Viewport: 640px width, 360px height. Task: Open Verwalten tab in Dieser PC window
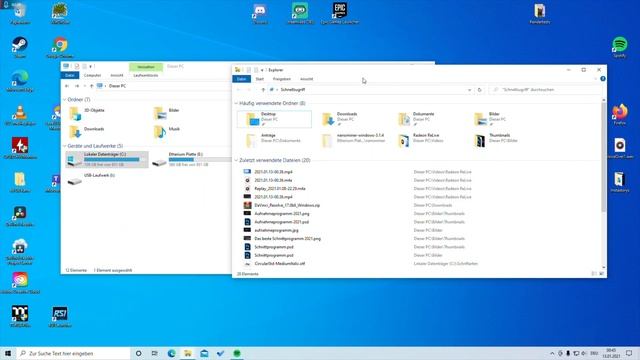coord(146,67)
